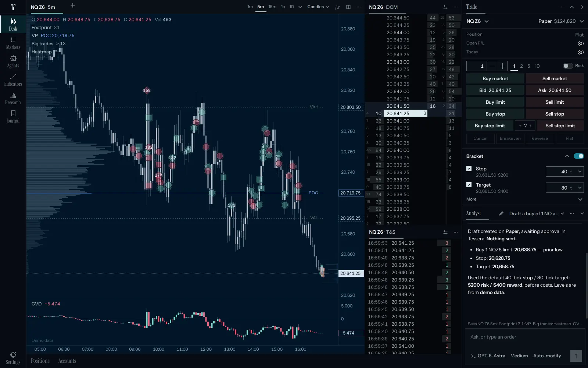This screenshot has height=368, width=588.
Task: Open the Agents sidebar section
Action: [x=13, y=61]
